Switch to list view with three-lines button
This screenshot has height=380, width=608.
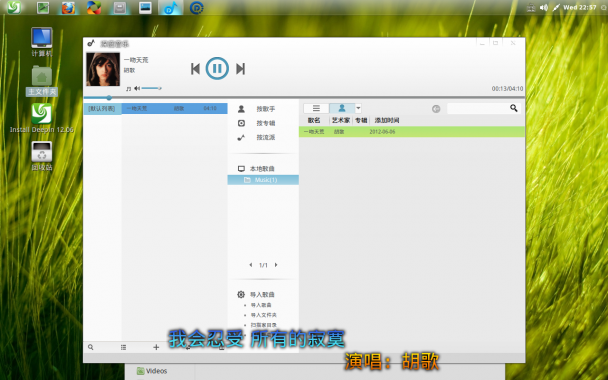pyautogui.click(x=316, y=108)
